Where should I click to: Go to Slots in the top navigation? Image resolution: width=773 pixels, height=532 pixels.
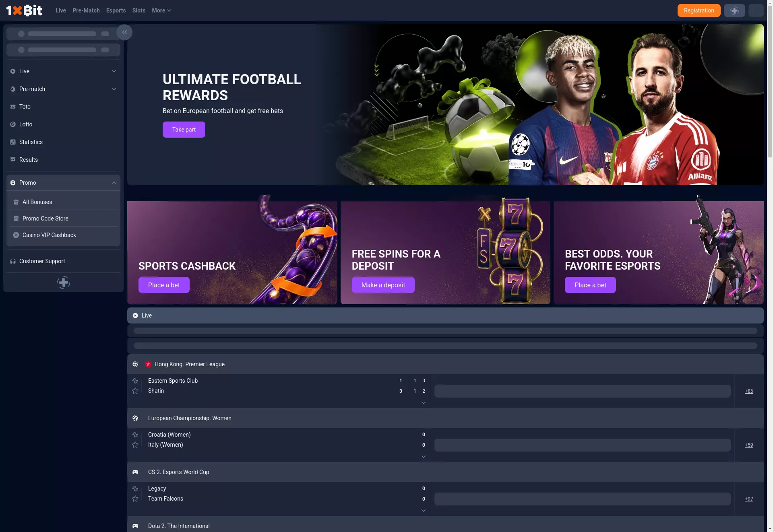[x=139, y=10]
